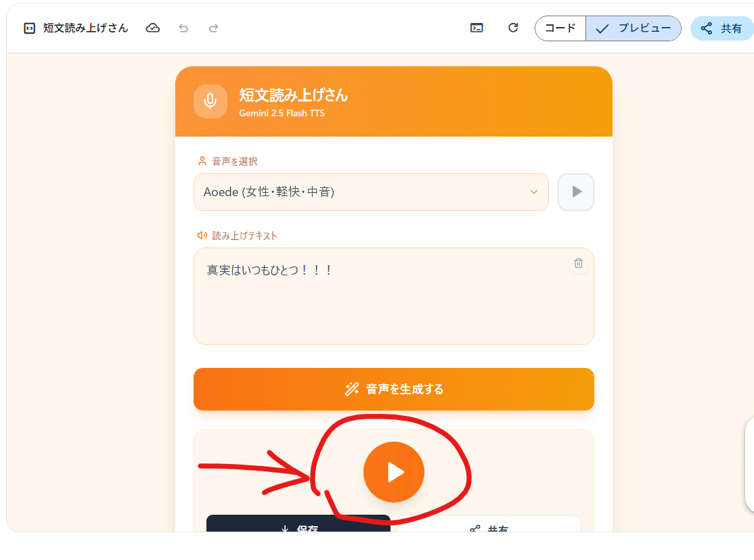Preview the Aoede voice with the play button
Viewport: 754px width, 560px height.
point(575,192)
